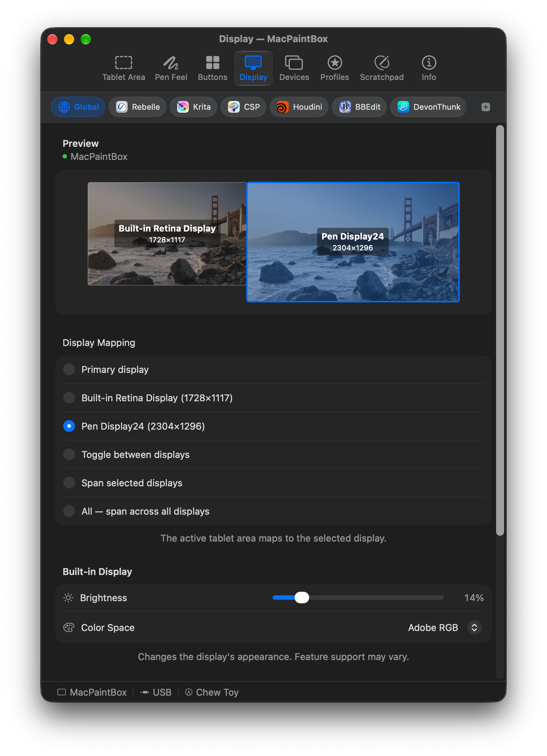Show the Info panel icon

tap(429, 63)
